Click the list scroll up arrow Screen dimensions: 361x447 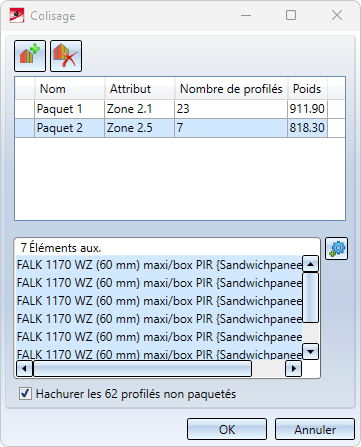pyautogui.click(x=311, y=264)
